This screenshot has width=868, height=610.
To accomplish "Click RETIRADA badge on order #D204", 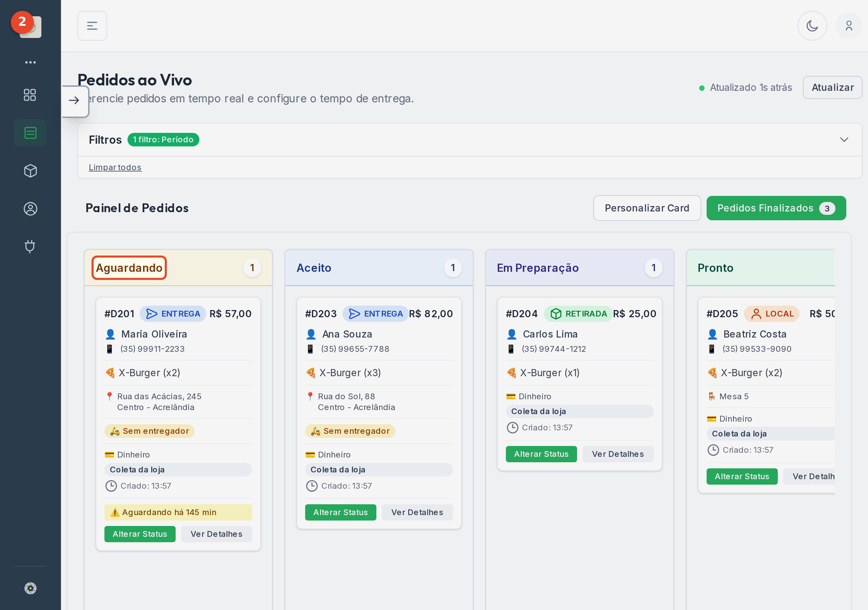I will tap(578, 314).
